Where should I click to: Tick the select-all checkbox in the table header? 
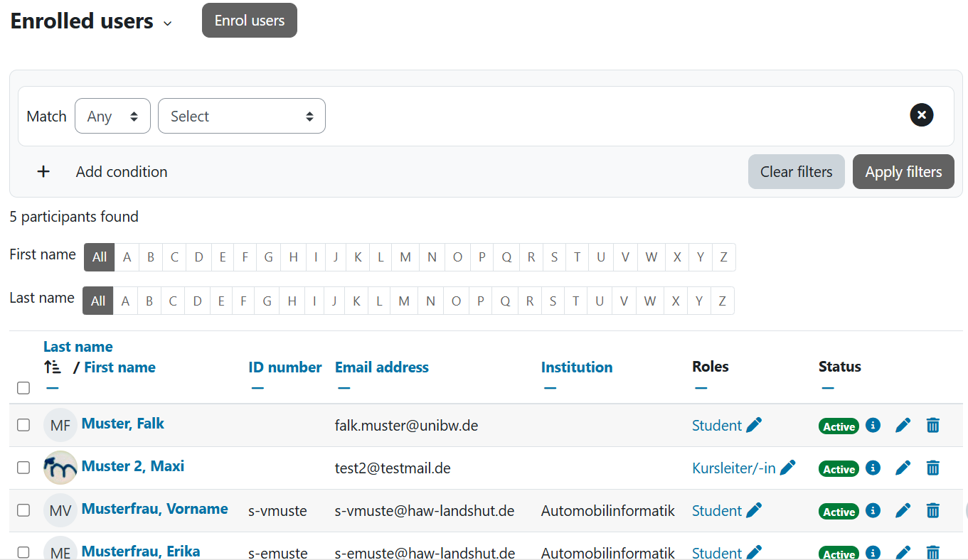pyautogui.click(x=23, y=388)
